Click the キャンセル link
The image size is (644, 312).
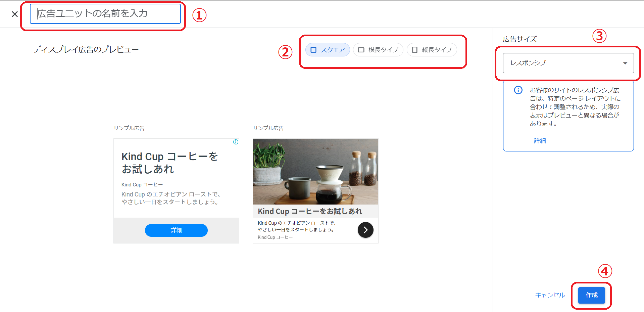pos(550,295)
